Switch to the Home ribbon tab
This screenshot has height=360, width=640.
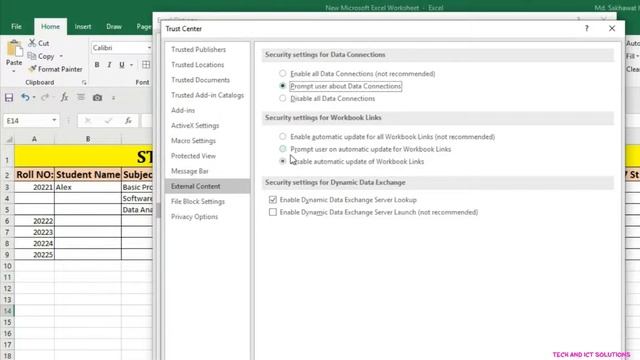point(50,27)
